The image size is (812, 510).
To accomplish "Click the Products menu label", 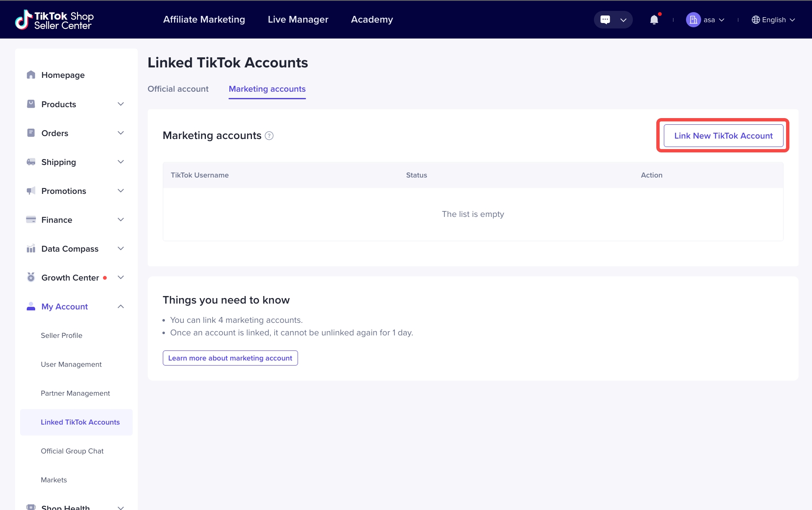I will [x=59, y=104].
